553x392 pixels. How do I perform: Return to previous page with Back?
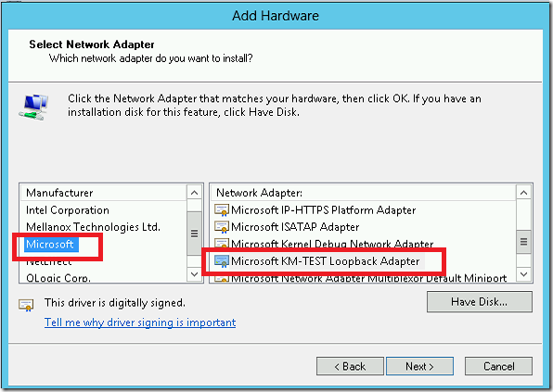tap(350, 366)
